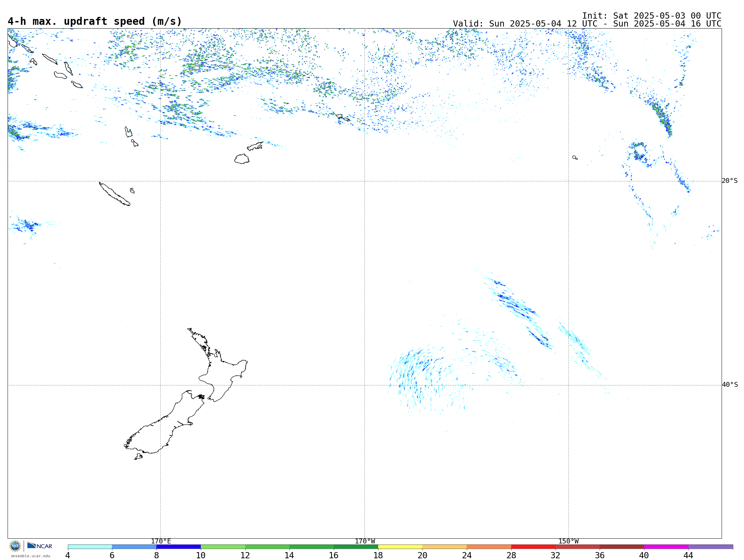Click Fiji's elongated northern island, Vanua Levu
Screen dimensions: 744x560
click(255, 146)
